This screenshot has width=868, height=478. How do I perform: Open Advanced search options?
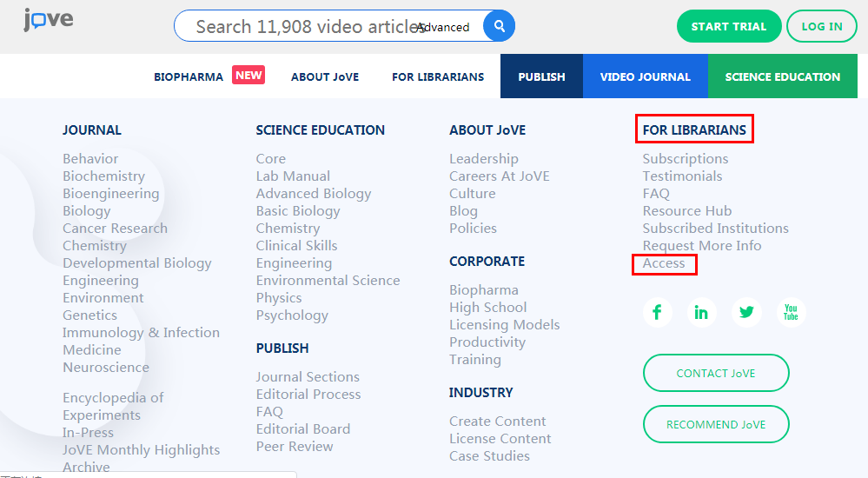[x=444, y=27]
